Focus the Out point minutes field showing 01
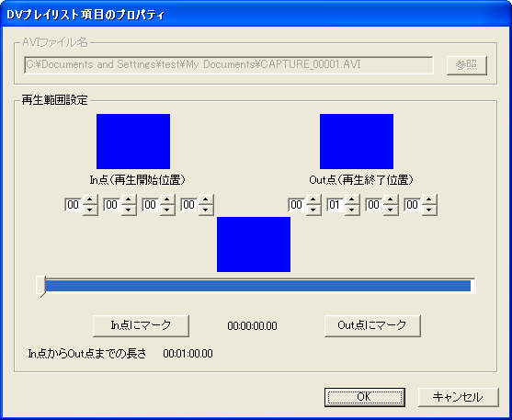This screenshot has height=420, width=512. coord(336,205)
